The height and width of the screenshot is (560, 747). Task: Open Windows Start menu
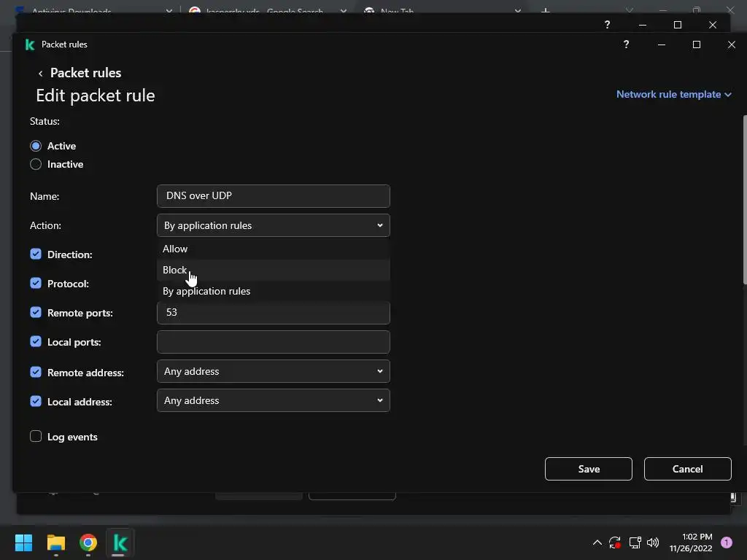[23, 542]
